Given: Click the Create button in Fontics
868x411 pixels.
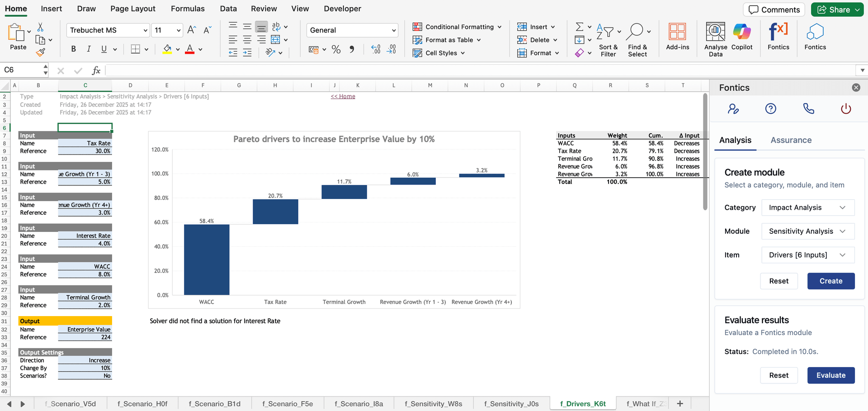Looking at the screenshot, I should tap(830, 281).
